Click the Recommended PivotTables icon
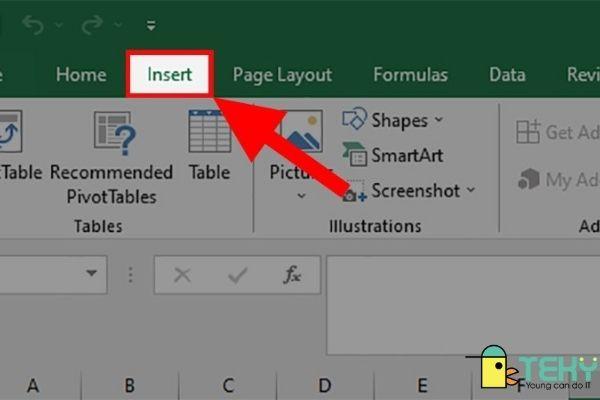Screen dimensions: 600x400 click(114, 133)
